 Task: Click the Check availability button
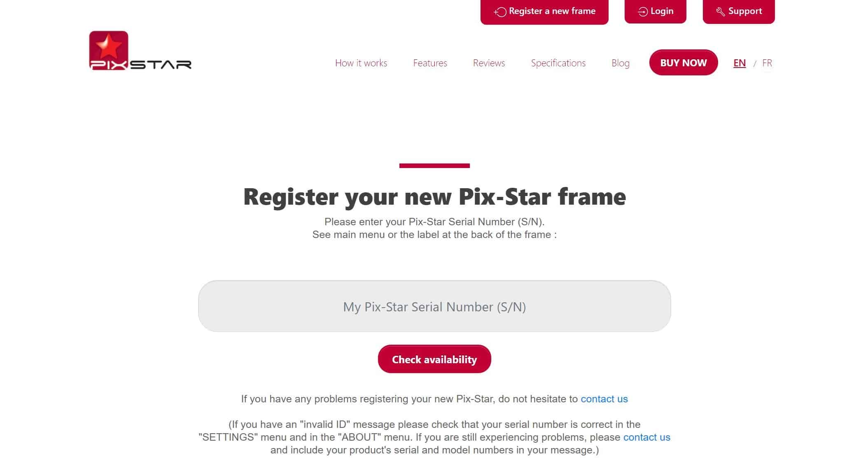[434, 359]
